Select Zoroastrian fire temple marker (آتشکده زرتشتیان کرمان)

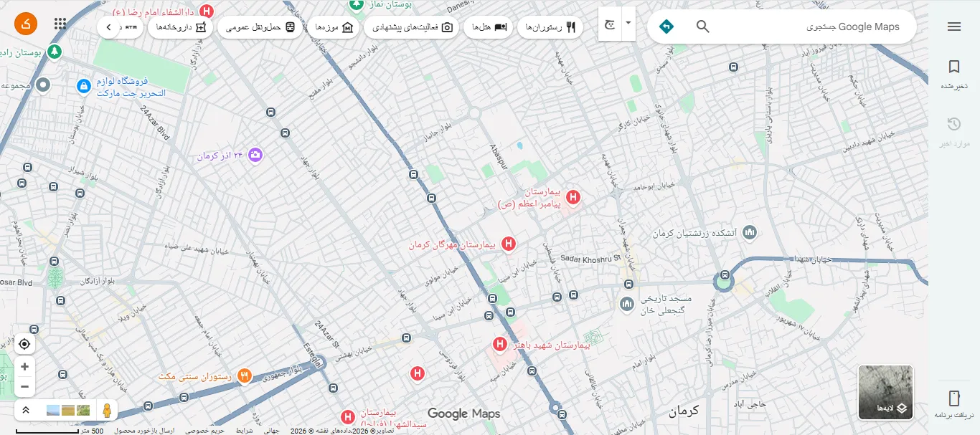pos(750,233)
